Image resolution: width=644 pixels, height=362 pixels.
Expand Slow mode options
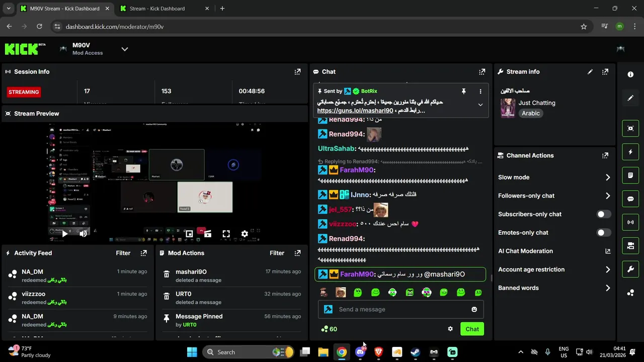[554, 177]
